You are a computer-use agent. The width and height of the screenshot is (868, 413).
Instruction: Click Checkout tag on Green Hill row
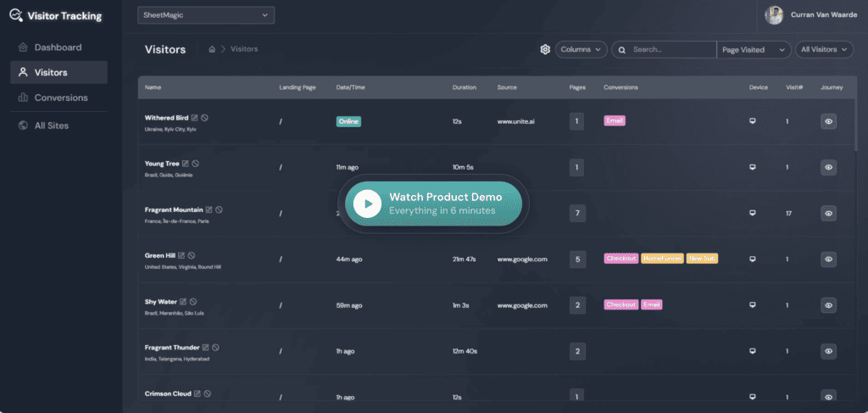tap(621, 259)
